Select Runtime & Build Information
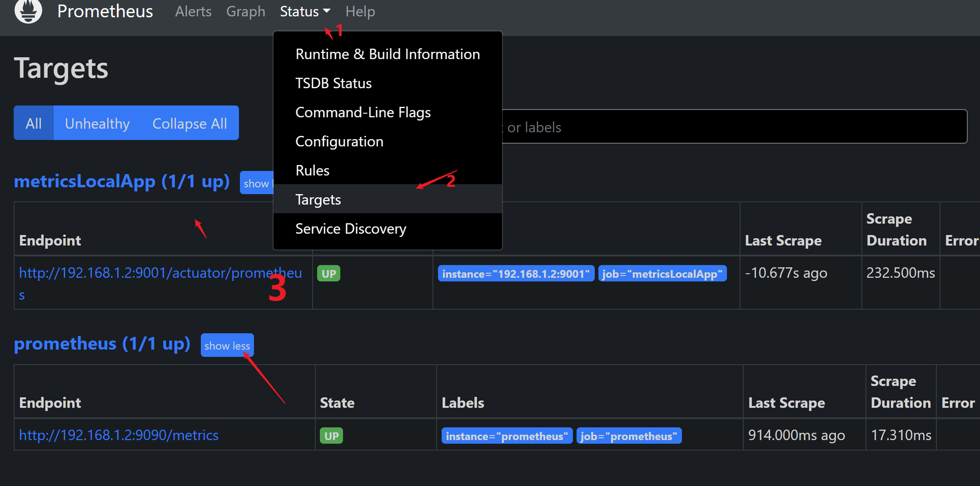980x486 pixels. [388, 54]
